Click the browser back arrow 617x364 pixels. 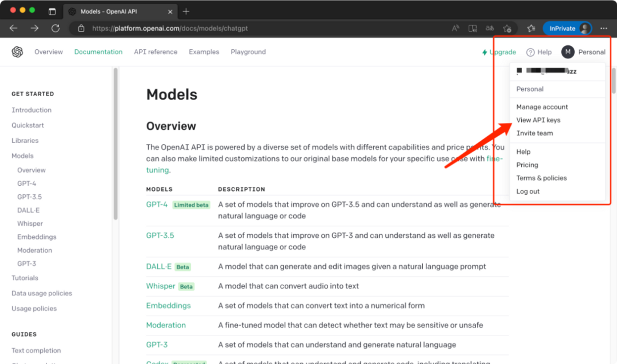[13, 28]
